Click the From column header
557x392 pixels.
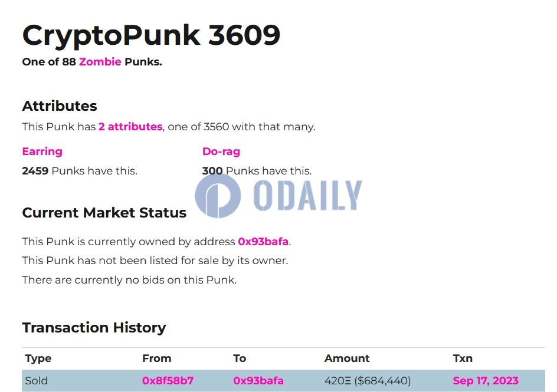coord(157,358)
